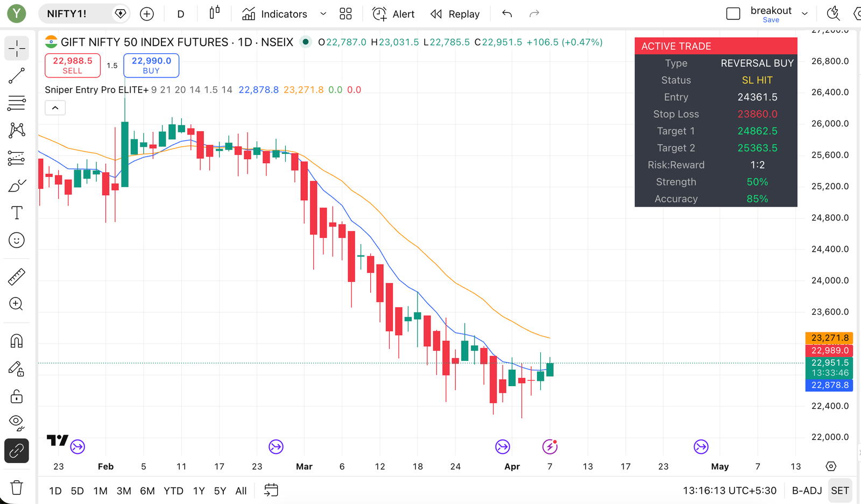Click the 22,990.0 BUY button
Viewport: 861px width, 504px height.
coord(151,65)
